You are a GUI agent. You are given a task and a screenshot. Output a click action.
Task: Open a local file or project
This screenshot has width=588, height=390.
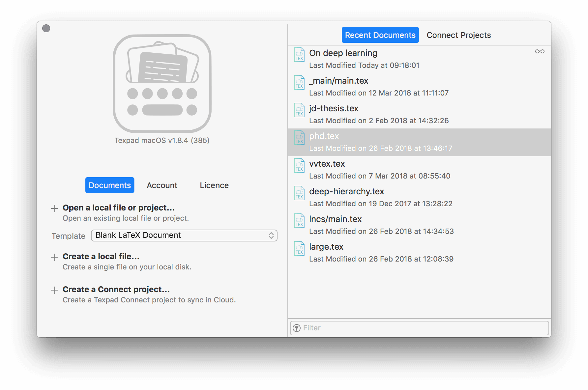[x=119, y=208]
